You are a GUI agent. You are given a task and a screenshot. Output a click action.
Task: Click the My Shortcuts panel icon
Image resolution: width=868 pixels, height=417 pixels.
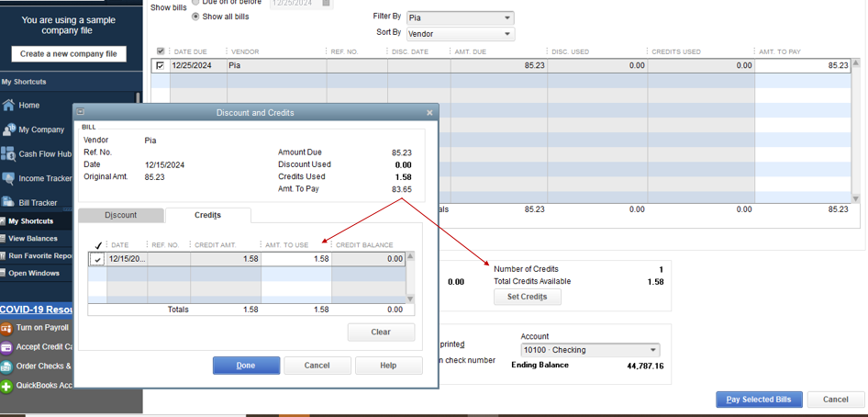point(3,221)
